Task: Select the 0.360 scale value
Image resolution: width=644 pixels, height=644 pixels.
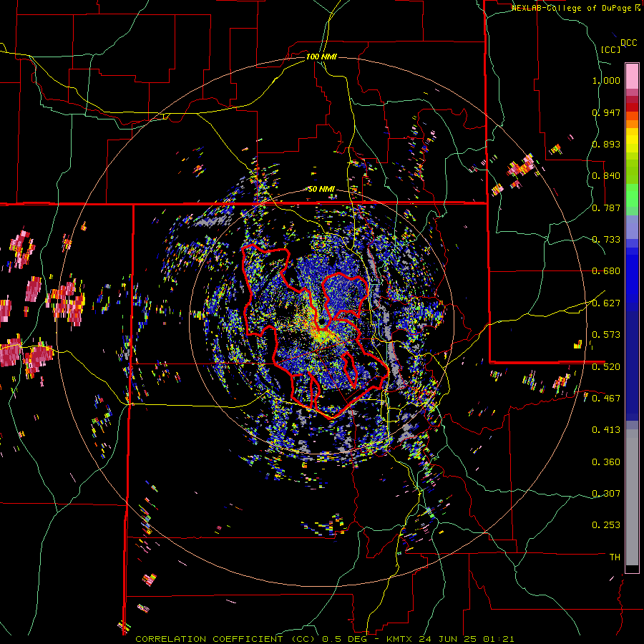Action: click(x=606, y=462)
